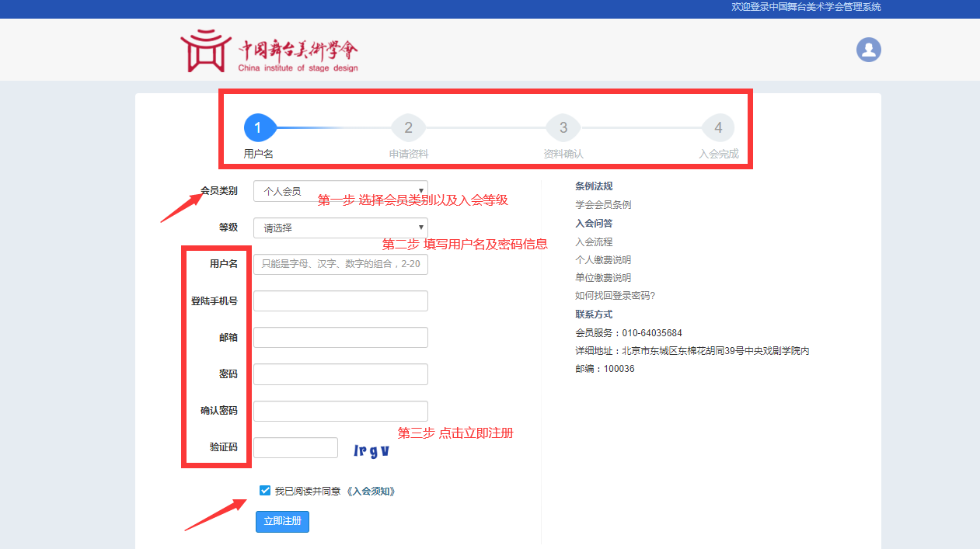
Task: Open the 会员类别 dropdown
Action: pyautogui.click(x=340, y=191)
